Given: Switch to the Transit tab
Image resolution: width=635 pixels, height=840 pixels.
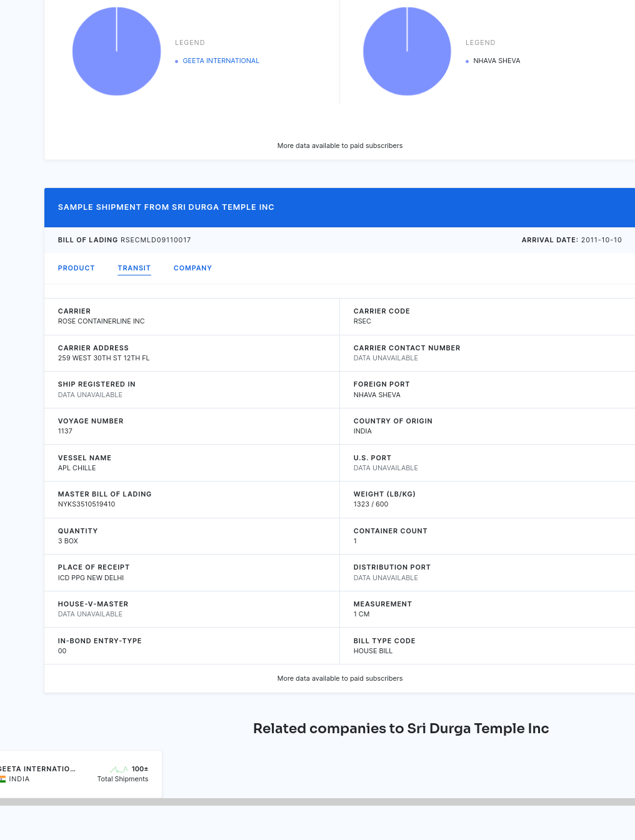Looking at the screenshot, I should click(x=134, y=268).
